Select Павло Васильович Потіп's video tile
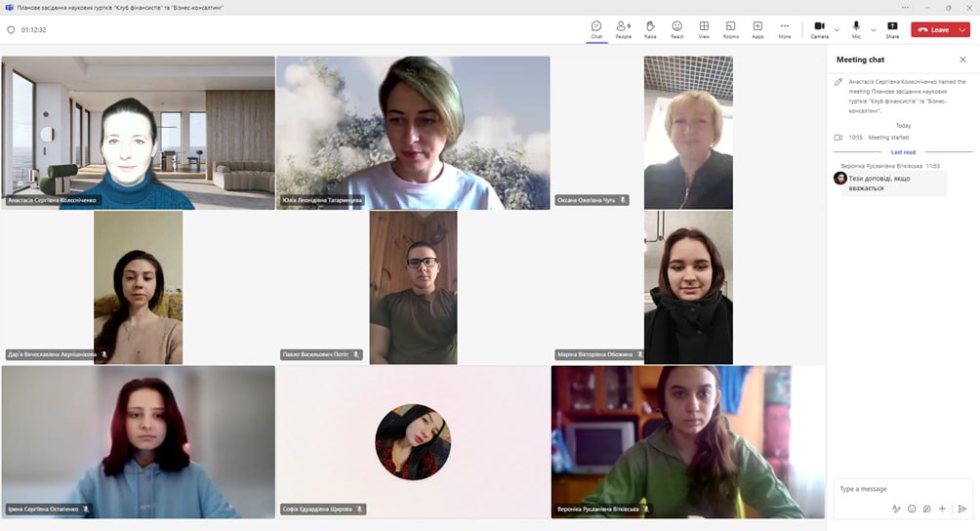Screen dimensions: 980x531 pos(413,287)
